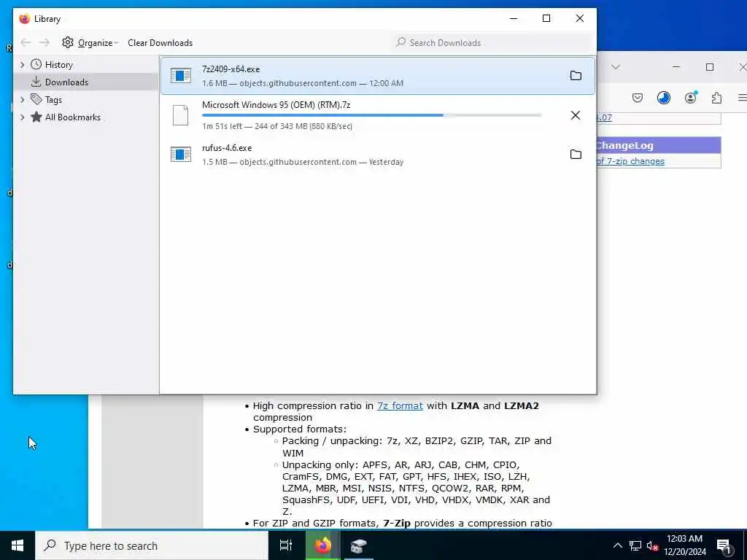Click the download progress bar for Windows 95
Screen dimensions: 747x560
(x=371, y=115)
